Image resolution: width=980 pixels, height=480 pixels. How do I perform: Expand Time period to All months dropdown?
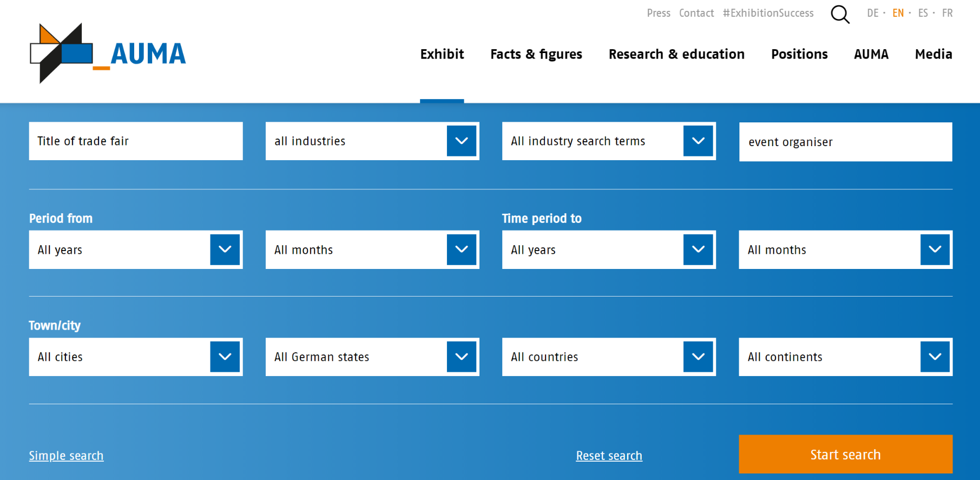coord(846,249)
